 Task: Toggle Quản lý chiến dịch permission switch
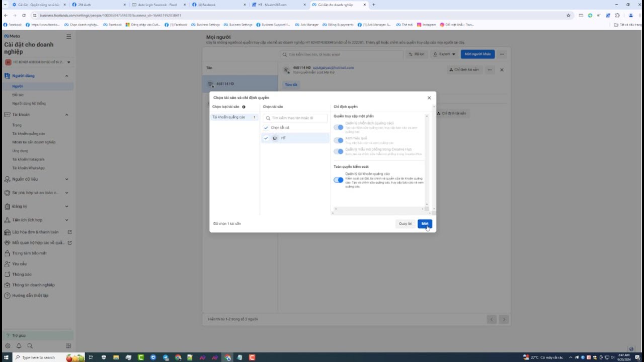(338, 127)
